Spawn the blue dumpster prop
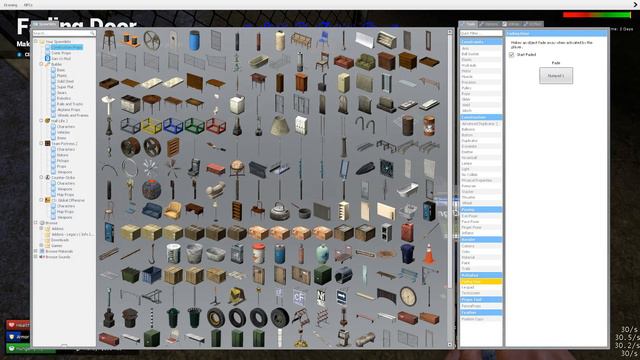 pyautogui.click(x=152, y=275)
